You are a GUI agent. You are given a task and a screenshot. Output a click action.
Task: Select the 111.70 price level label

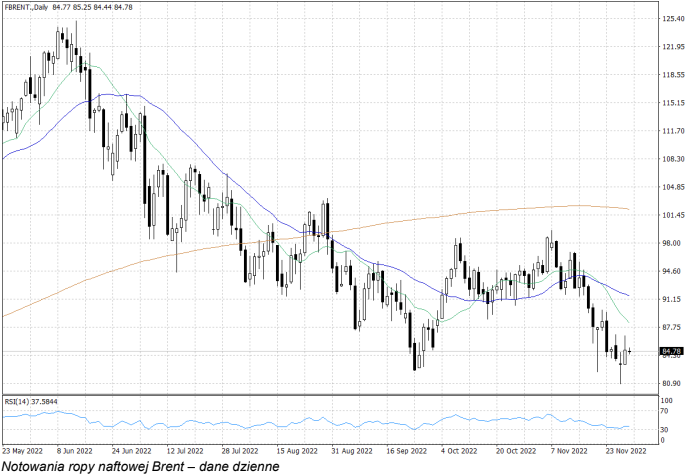(672, 131)
